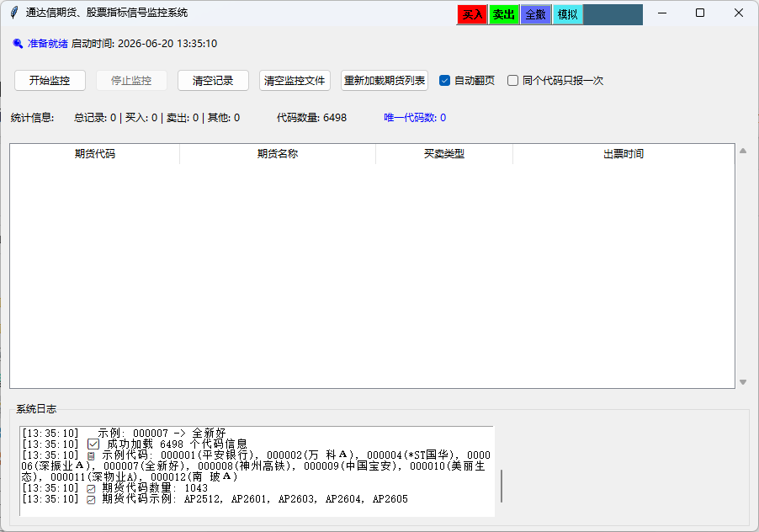The width and height of the screenshot is (759, 532).
Task: Click the magnifier status icon beside 准备就绪
Action: coord(18,44)
